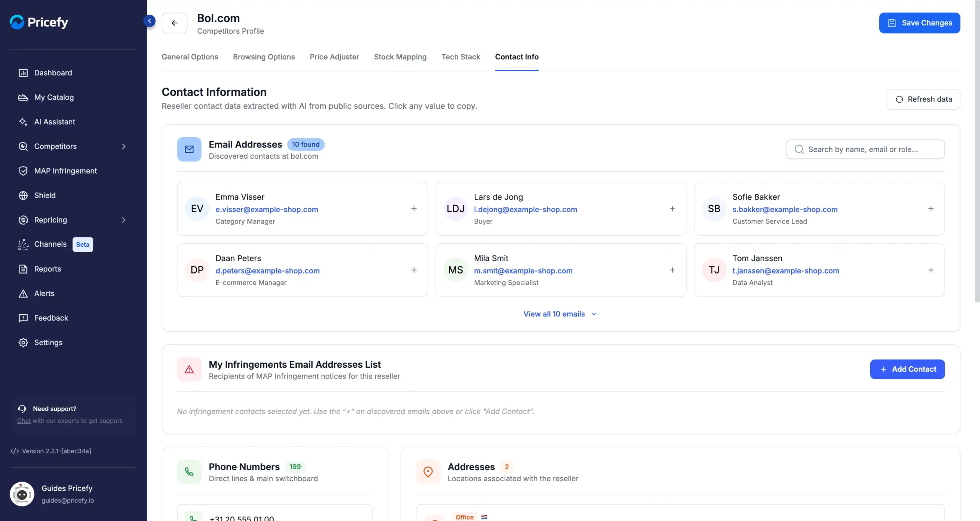Screen dimensions: 980x521
Task: Click the Need support headset icon
Action: tap(22, 409)
